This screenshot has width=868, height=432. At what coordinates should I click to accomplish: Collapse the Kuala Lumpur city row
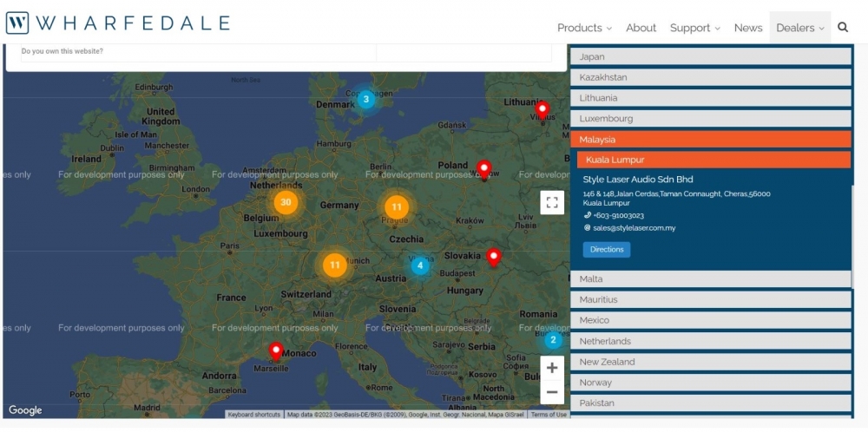click(x=713, y=160)
